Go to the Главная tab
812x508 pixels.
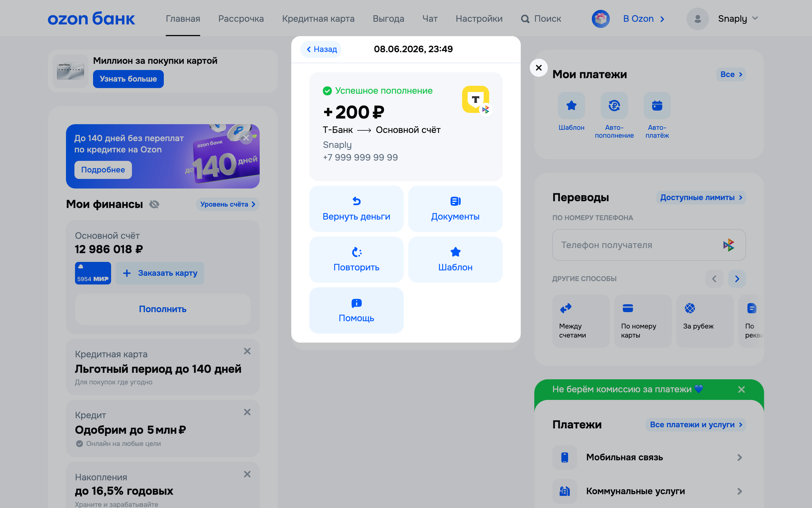(183, 19)
